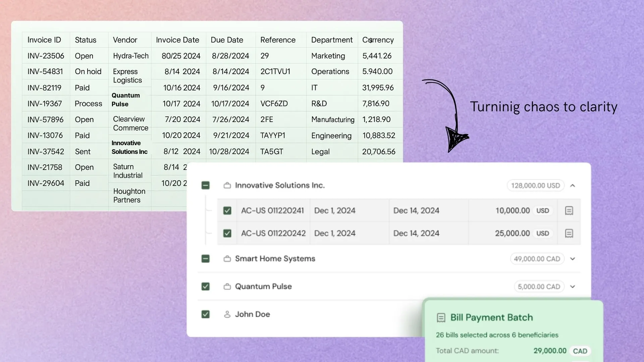Toggle the John Doe checkbox
644x362 pixels.
click(205, 314)
